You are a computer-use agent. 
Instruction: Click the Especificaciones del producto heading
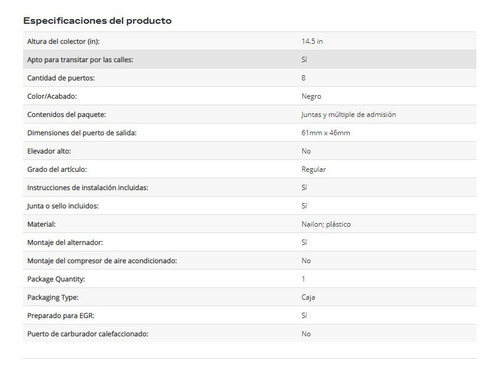97,21
